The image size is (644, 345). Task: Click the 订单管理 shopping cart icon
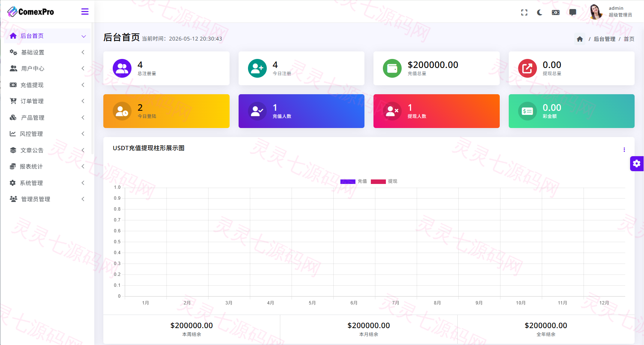13,101
